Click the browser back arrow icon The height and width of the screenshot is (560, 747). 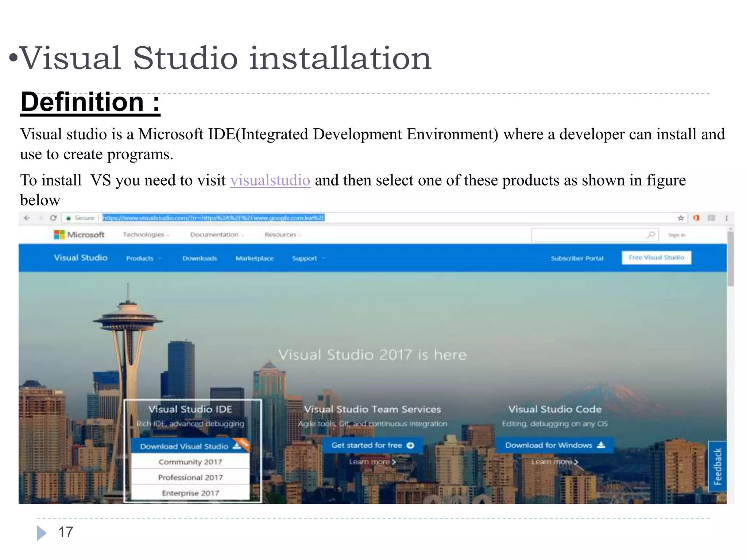tap(27, 218)
